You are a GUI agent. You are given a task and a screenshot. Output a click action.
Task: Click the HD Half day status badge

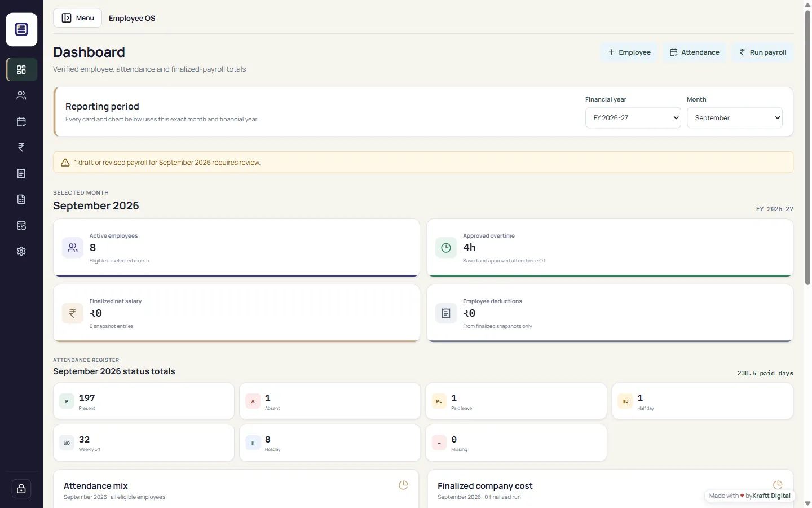tap(625, 401)
